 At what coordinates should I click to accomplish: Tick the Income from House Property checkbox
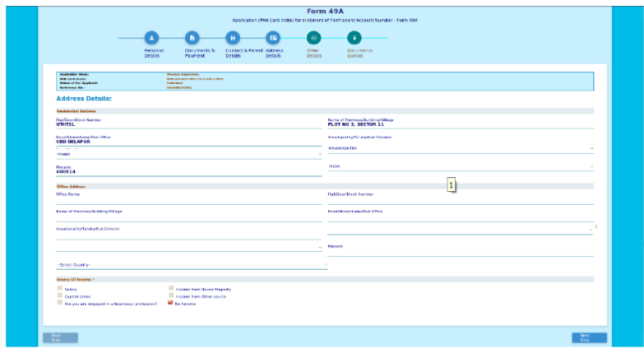(171, 288)
